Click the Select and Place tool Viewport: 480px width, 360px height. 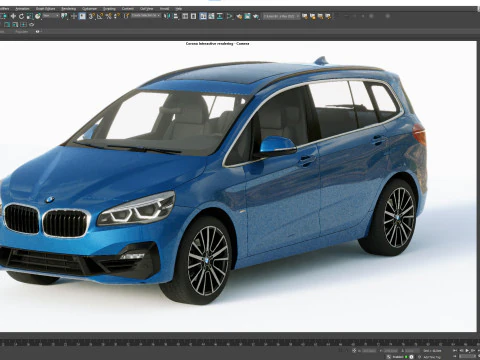coord(38,16)
